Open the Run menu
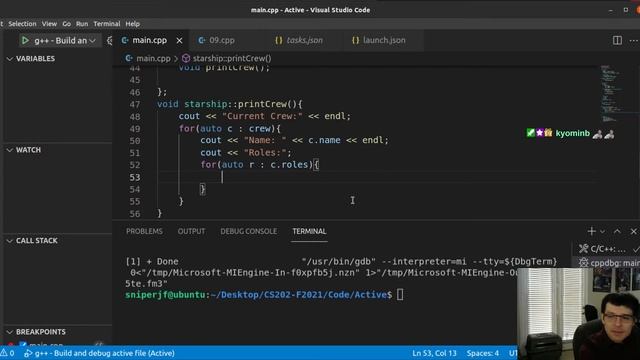 [x=82, y=24]
